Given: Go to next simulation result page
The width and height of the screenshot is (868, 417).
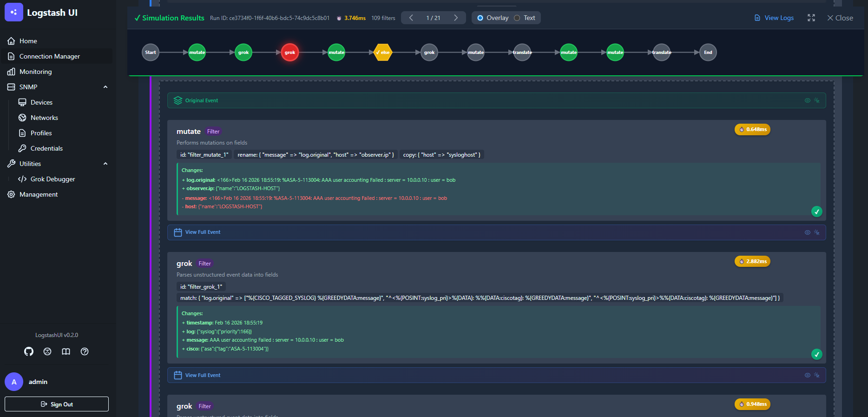Looking at the screenshot, I should pyautogui.click(x=456, y=18).
